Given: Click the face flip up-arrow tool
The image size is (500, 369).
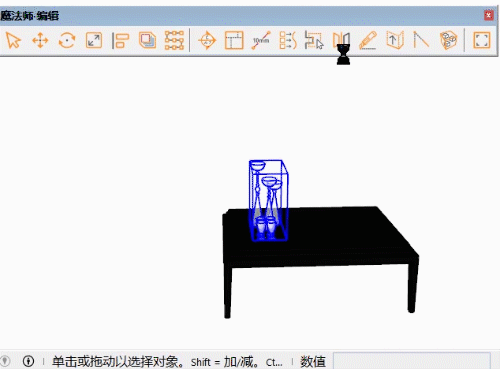Looking at the screenshot, I should coord(395,41).
